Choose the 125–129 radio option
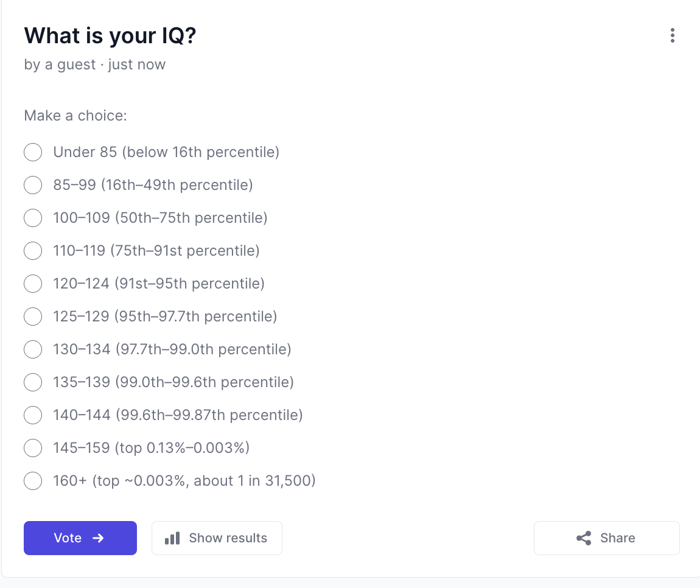Image resolution: width=700 pixels, height=588 pixels. [x=33, y=317]
